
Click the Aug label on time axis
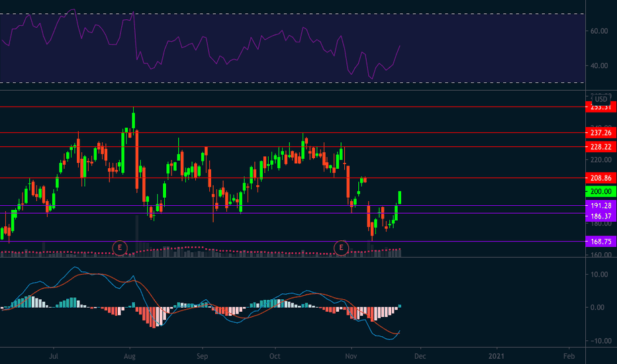[130, 356]
